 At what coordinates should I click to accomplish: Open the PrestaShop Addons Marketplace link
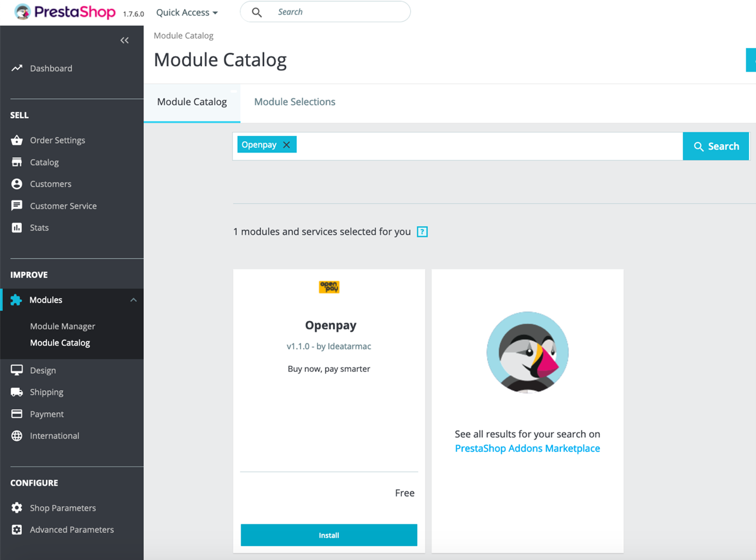coord(527,448)
